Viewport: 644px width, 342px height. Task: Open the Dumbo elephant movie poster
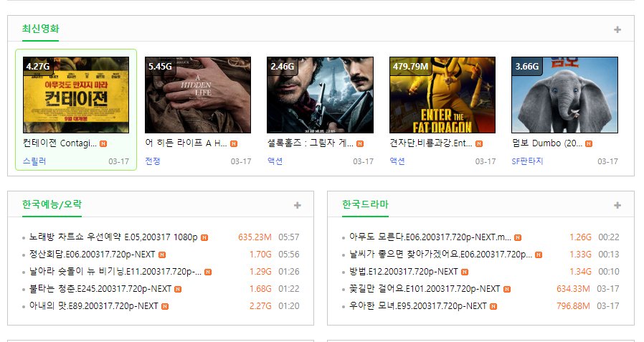coord(564,95)
